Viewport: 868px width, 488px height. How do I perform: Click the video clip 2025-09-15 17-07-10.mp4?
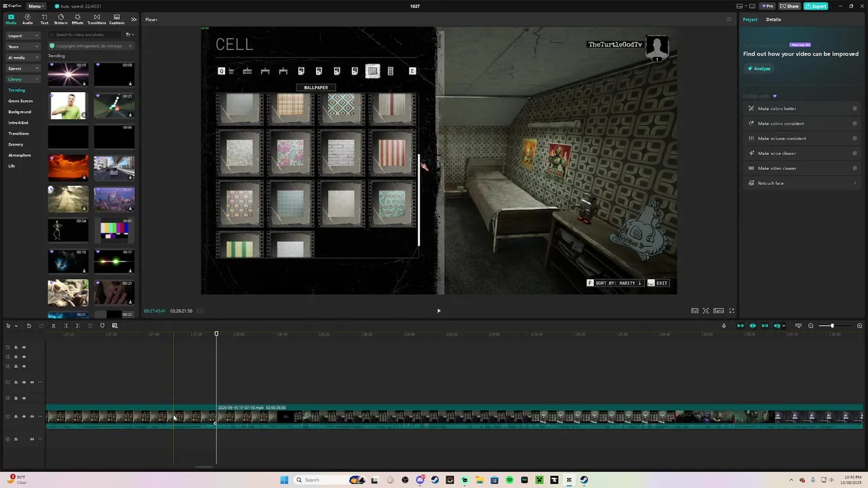[539, 416]
